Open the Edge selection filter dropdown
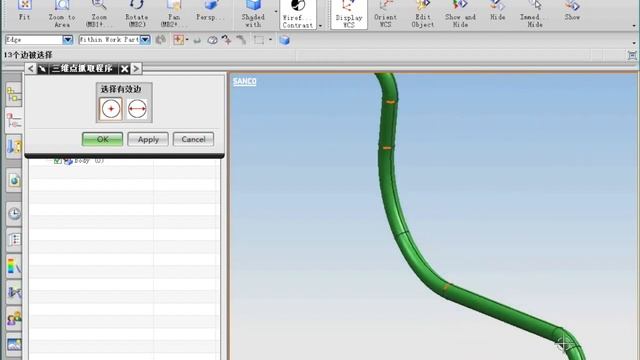 (x=68, y=40)
